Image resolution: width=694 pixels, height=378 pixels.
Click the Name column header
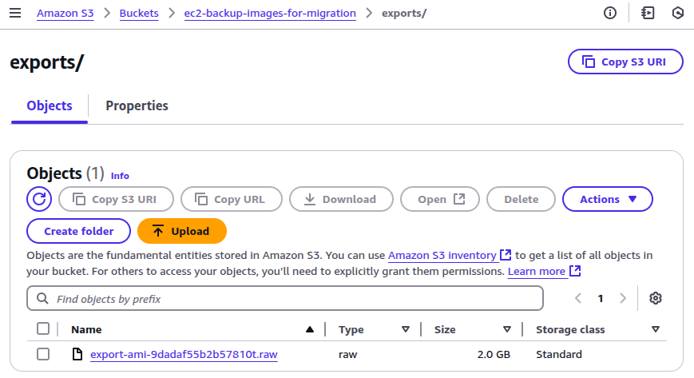pos(86,329)
